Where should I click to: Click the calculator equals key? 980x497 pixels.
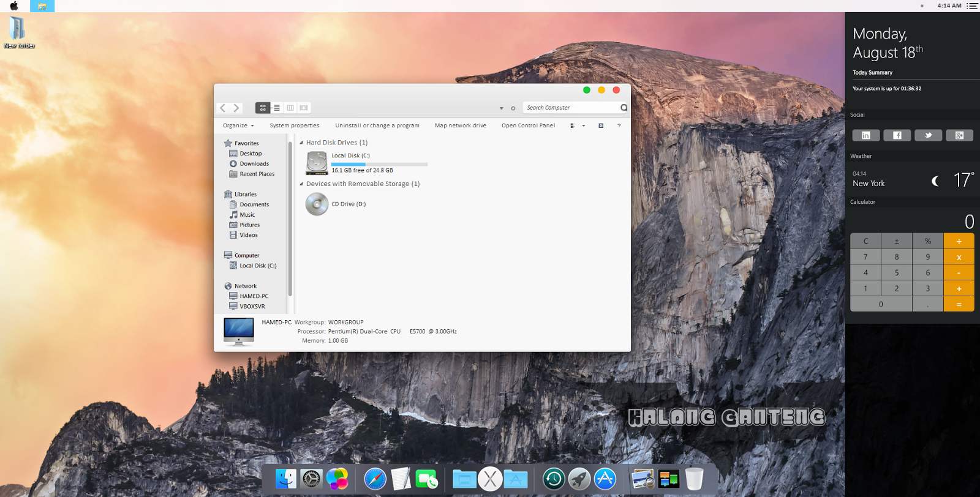pyautogui.click(x=959, y=304)
